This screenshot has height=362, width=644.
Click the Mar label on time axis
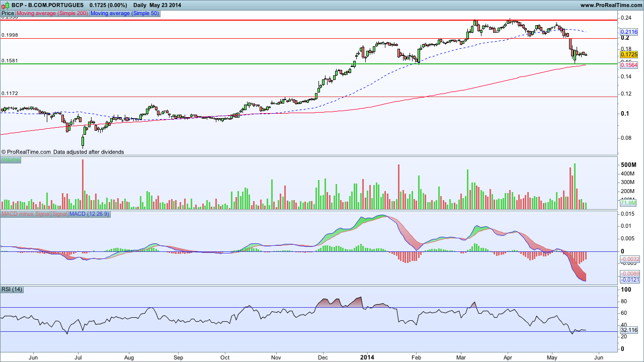point(461,357)
